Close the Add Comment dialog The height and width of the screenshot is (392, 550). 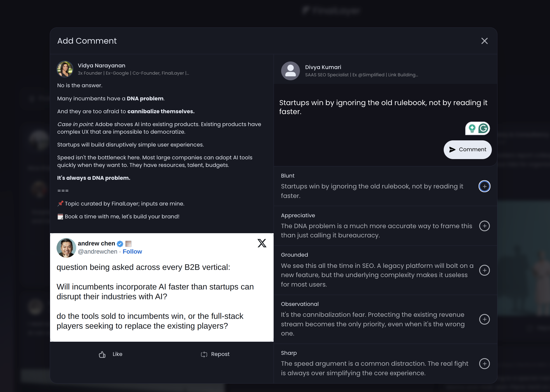484,41
